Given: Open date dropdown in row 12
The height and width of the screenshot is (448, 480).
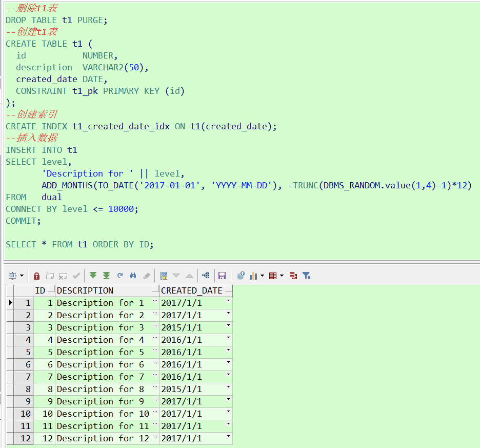Looking at the screenshot, I should (228, 436).
